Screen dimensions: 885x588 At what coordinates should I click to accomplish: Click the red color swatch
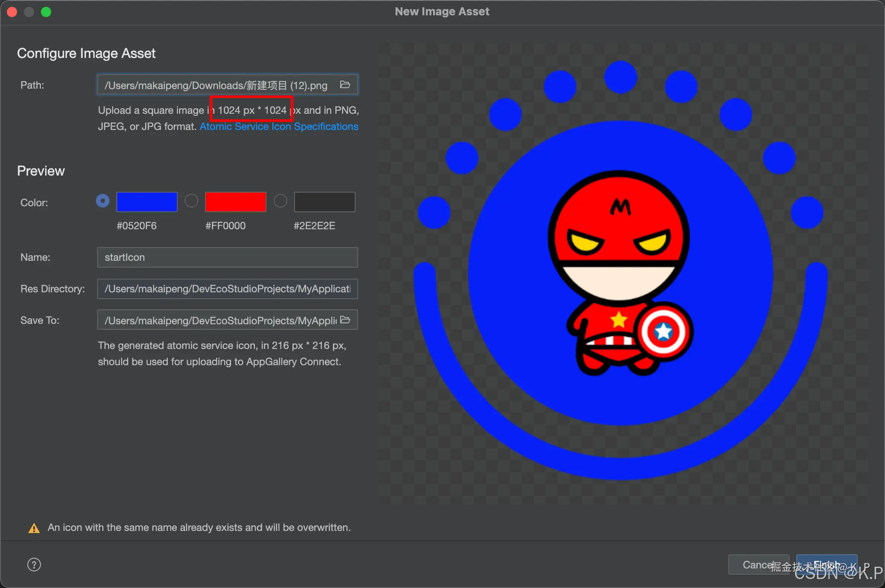tap(236, 202)
